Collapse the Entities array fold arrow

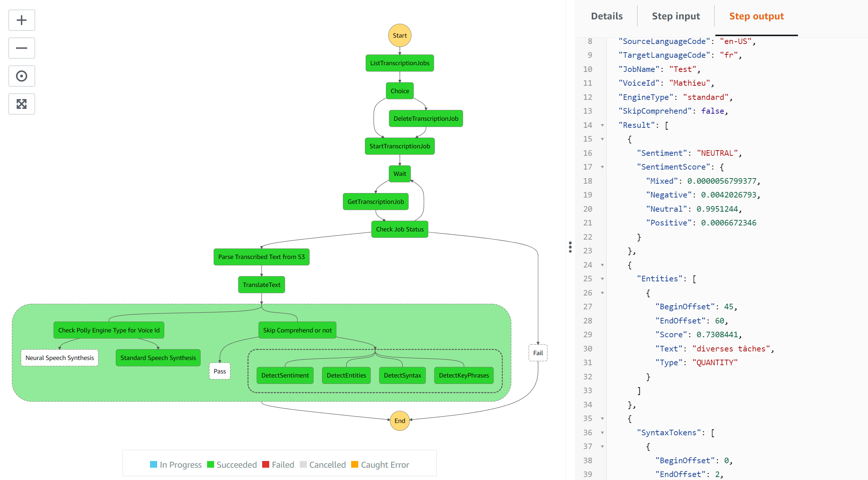[602, 279]
